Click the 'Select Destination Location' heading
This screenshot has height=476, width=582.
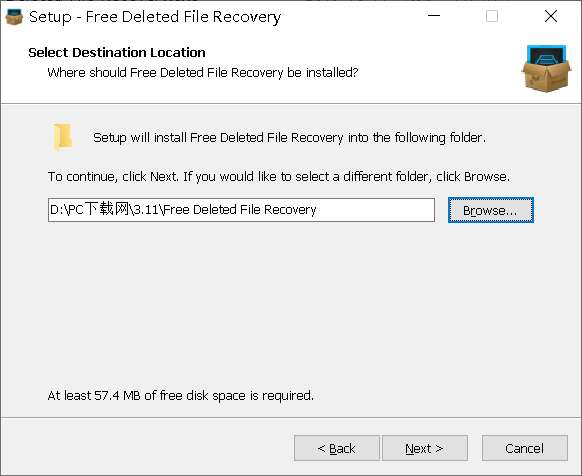[117, 52]
